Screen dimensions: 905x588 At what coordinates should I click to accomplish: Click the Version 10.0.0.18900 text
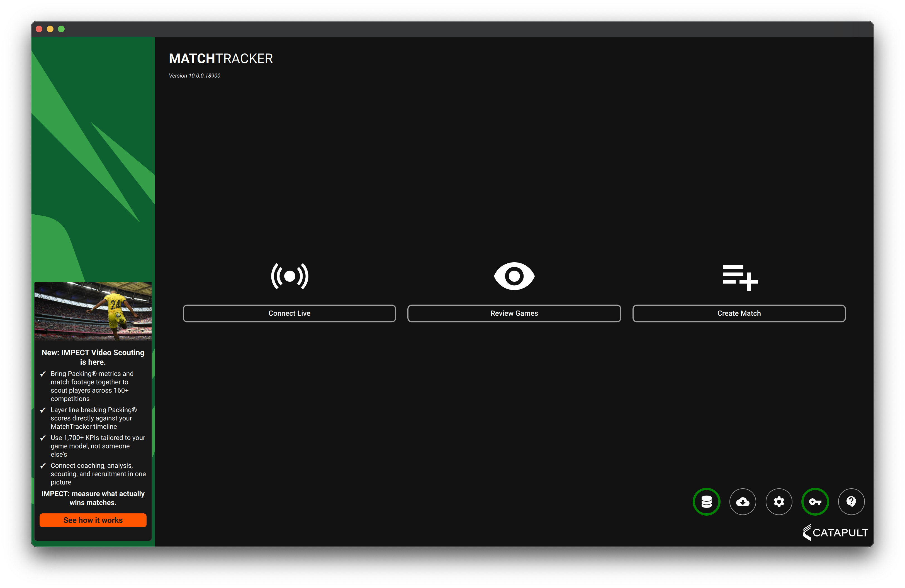point(195,76)
